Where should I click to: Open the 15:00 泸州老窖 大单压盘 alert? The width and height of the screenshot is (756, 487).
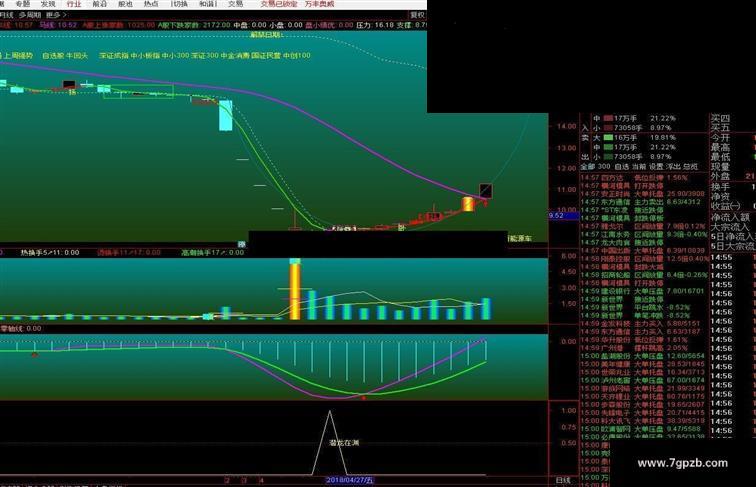(642, 380)
